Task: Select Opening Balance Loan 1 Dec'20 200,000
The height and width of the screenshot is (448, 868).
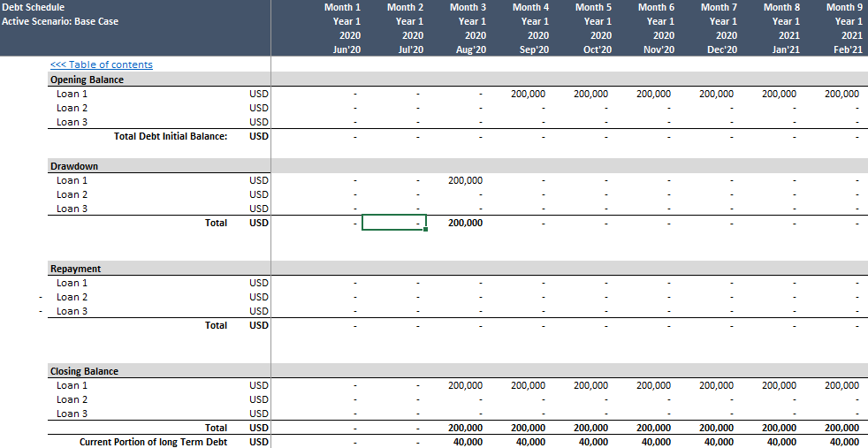Action: 716,94
